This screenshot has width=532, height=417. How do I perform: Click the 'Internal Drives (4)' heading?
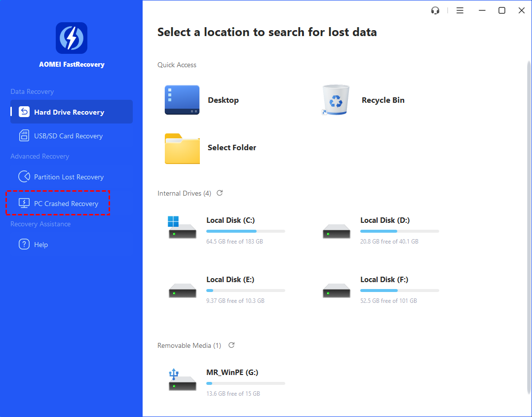pyautogui.click(x=184, y=193)
